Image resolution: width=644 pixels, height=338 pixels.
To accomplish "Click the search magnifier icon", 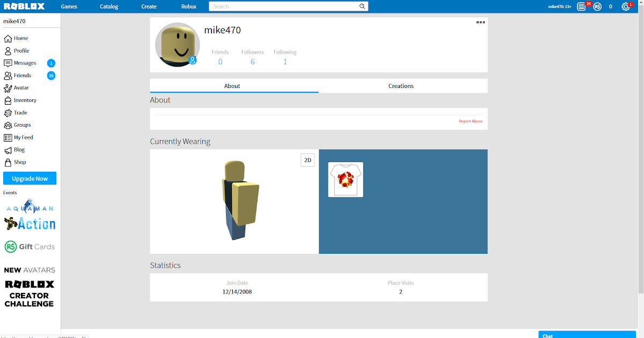I will pyautogui.click(x=363, y=6).
